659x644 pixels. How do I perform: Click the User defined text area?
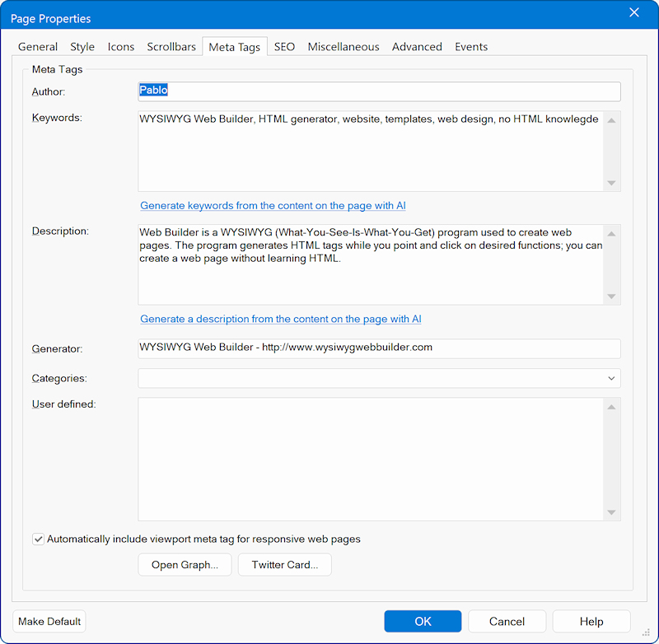coord(371,459)
